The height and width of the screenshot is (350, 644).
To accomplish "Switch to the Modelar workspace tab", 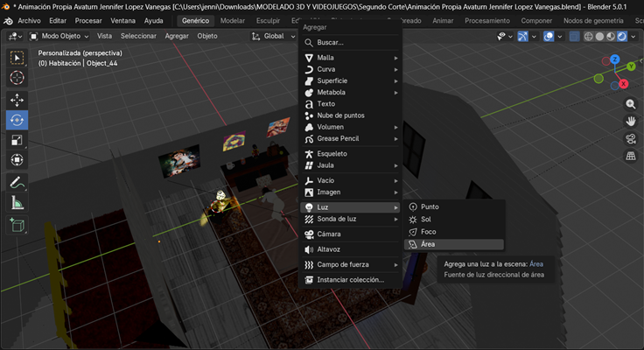I will 232,20.
